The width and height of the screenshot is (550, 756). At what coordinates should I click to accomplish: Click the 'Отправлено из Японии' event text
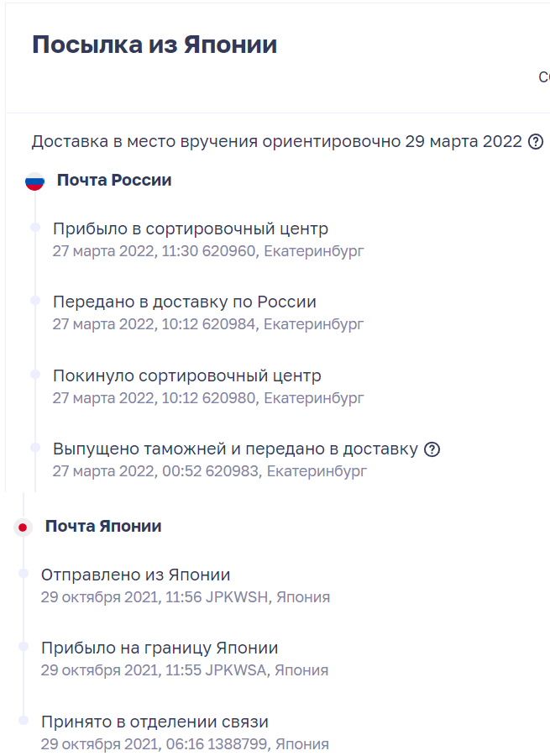tap(135, 575)
